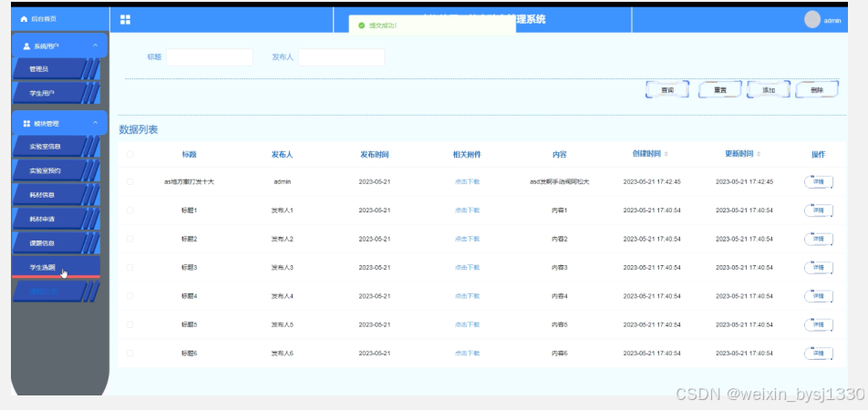Image resolution: width=868 pixels, height=410 pixels.
Task: Check the row for 标题1
Action: pos(129,210)
